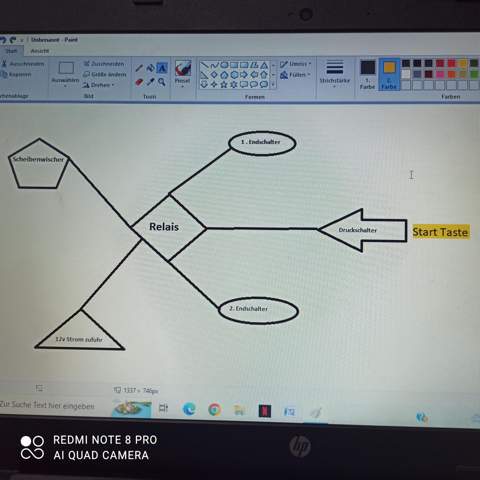Screen dimensions: 480x480
Task: Activate the 2. Farbe color selector
Action: tap(389, 75)
